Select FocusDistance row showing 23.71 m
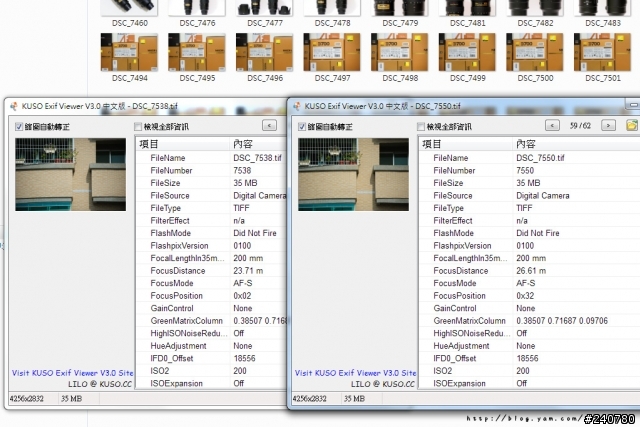This screenshot has width=640, height=427. click(x=211, y=271)
